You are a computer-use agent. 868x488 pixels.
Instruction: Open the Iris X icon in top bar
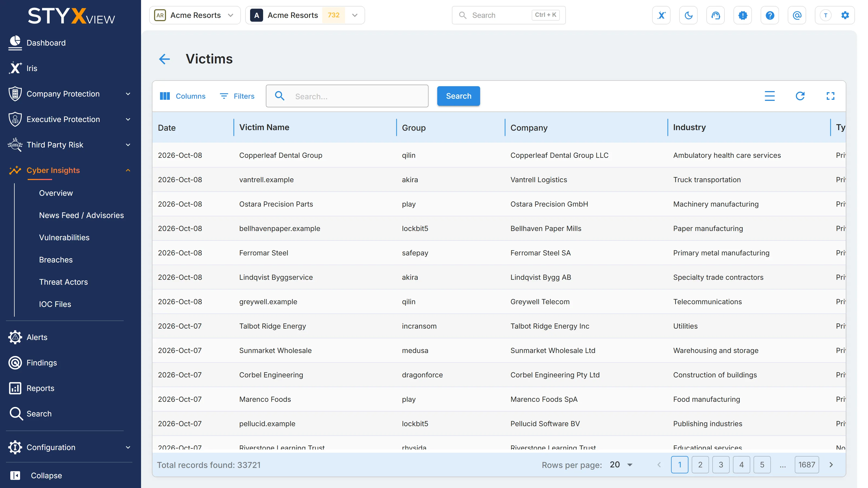click(x=661, y=15)
